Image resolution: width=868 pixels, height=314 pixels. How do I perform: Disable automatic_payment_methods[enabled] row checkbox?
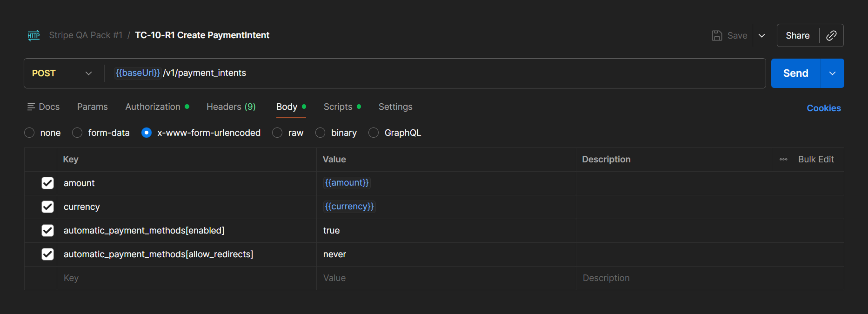coord(47,231)
